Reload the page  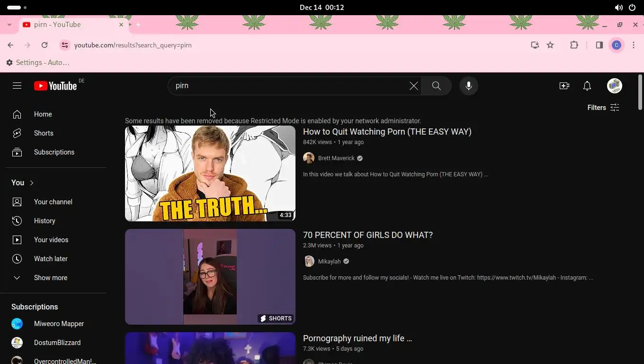point(45,45)
